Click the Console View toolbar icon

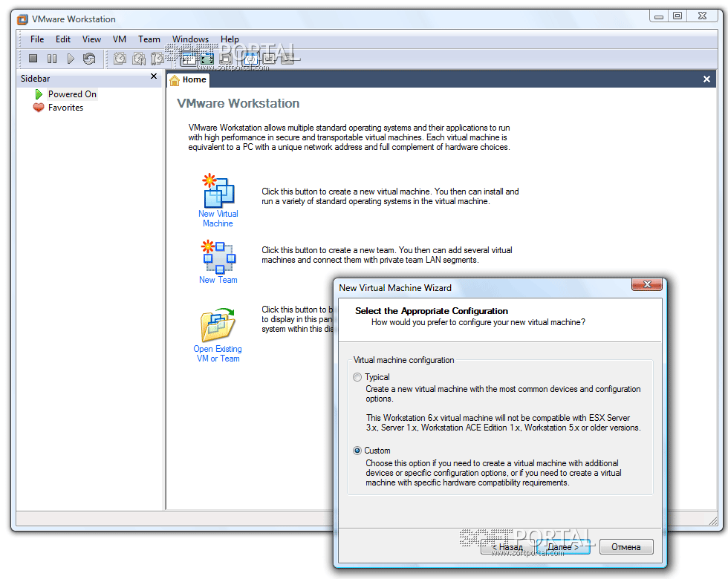[269, 59]
